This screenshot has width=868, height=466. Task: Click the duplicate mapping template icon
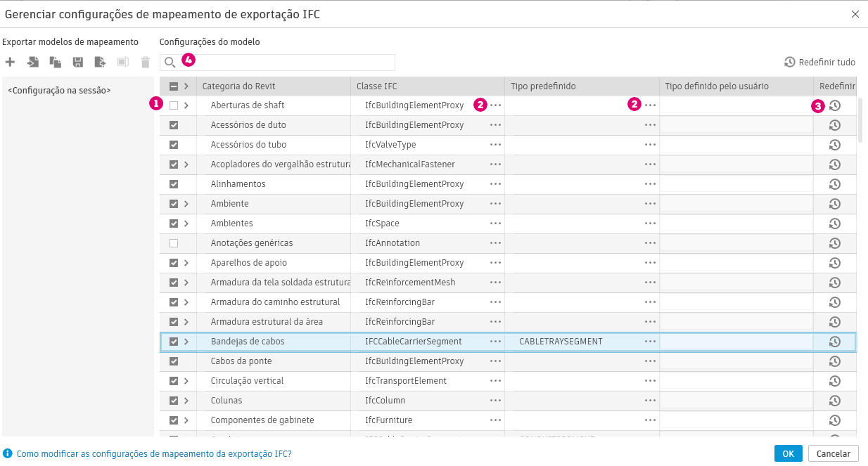coord(56,63)
